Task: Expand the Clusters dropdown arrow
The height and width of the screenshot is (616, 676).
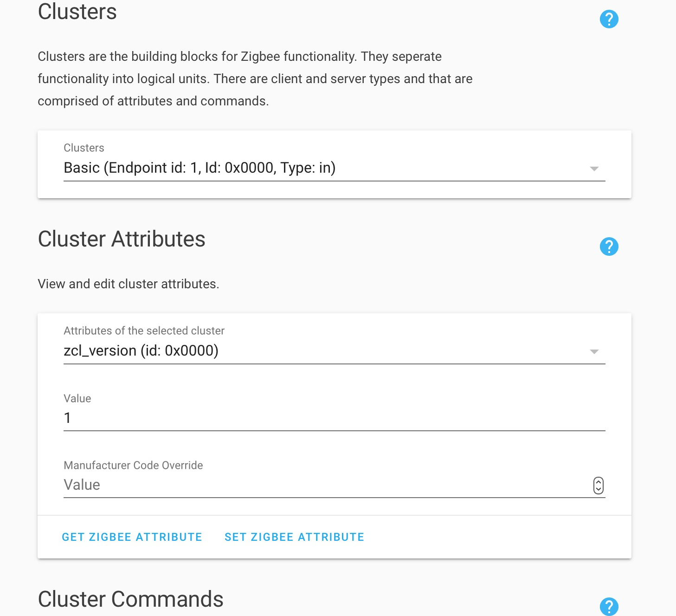Action: pyautogui.click(x=594, y=169)
